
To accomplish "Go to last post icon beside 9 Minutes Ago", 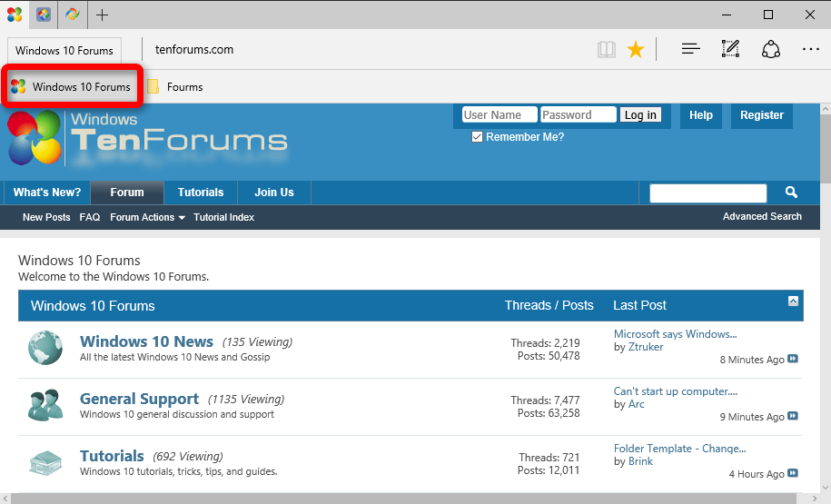I will [793, 416].
